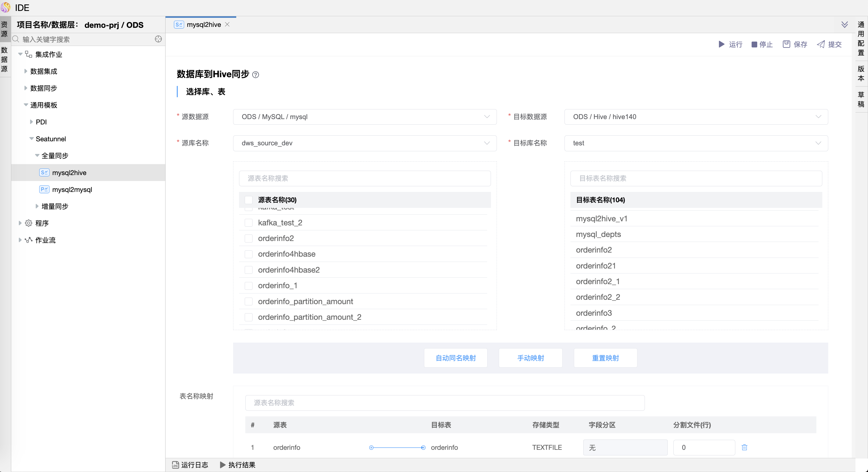Open the run log (运行日志) icon

point(175,464)
